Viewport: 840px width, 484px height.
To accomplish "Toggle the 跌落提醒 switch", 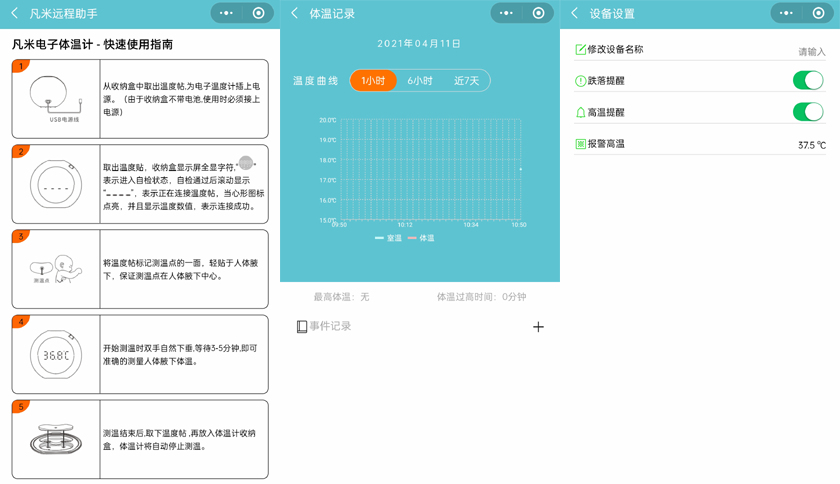I will pos(808,80).
